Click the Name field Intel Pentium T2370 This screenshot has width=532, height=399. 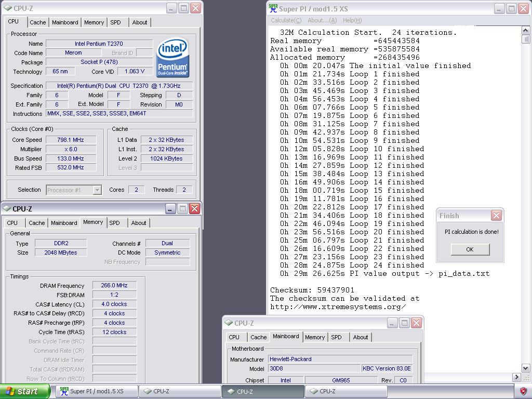point(99,44)
